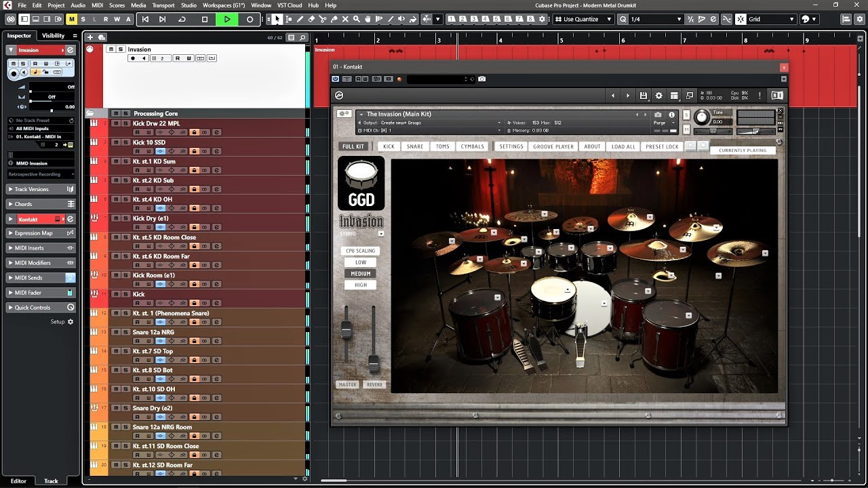Set CPU scaling to LOW

(x=361, y=262)
